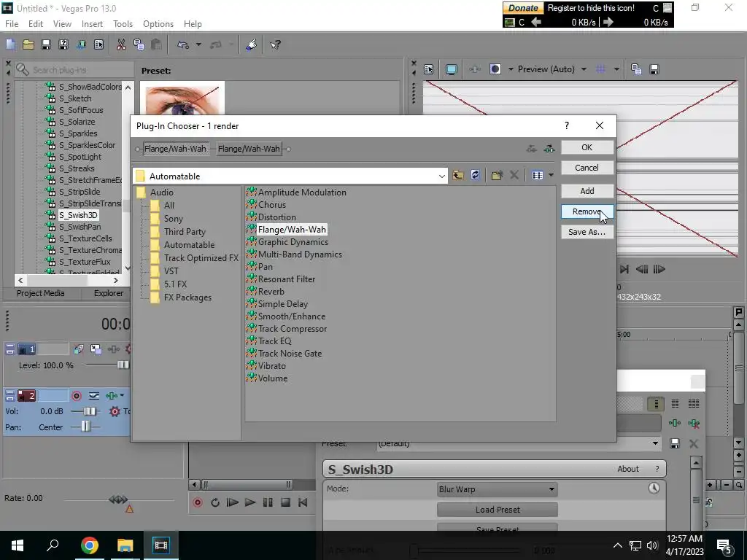The image size is (747, 560).
Task: Select the Third Party folder
Action: (x=185, y=232)
